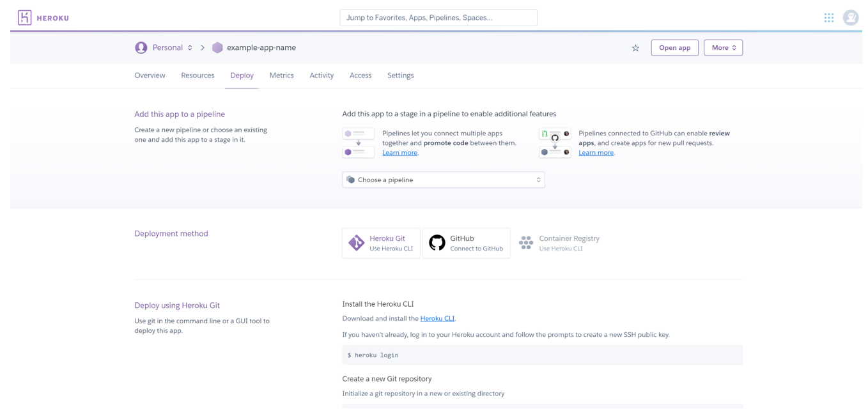
Task: Click the Heroku logo icon
Action: [25, 18]
